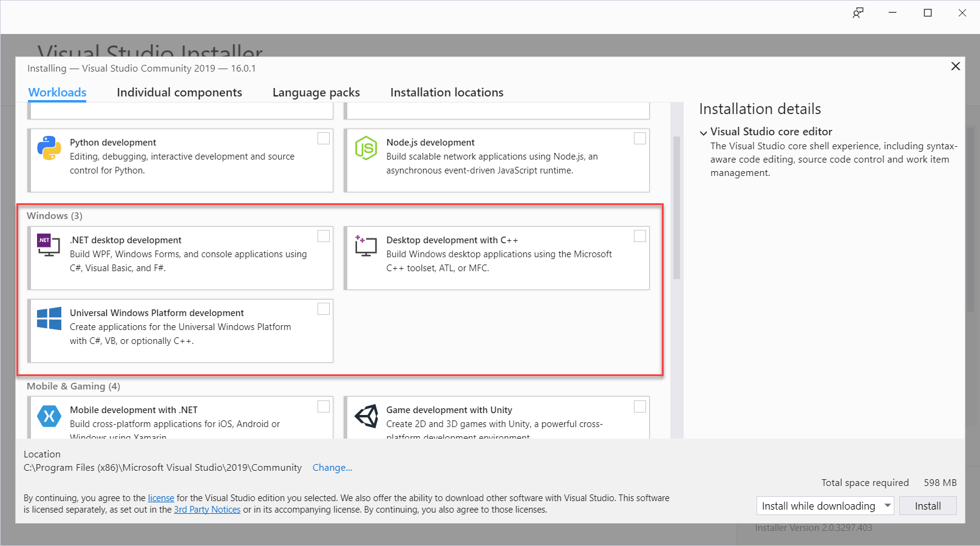The width and height of the screenshot is (980, 546).
Task: Click the Total space required label
Action: 865,483
